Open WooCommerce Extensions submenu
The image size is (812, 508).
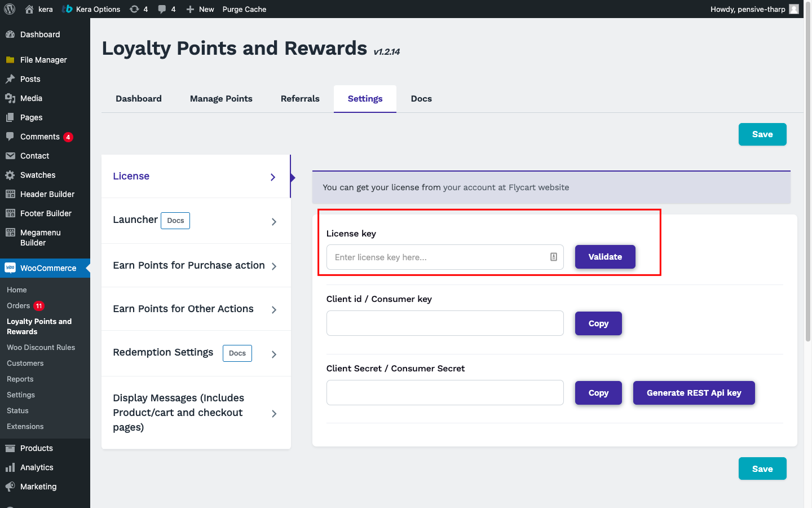coord(25,427)
